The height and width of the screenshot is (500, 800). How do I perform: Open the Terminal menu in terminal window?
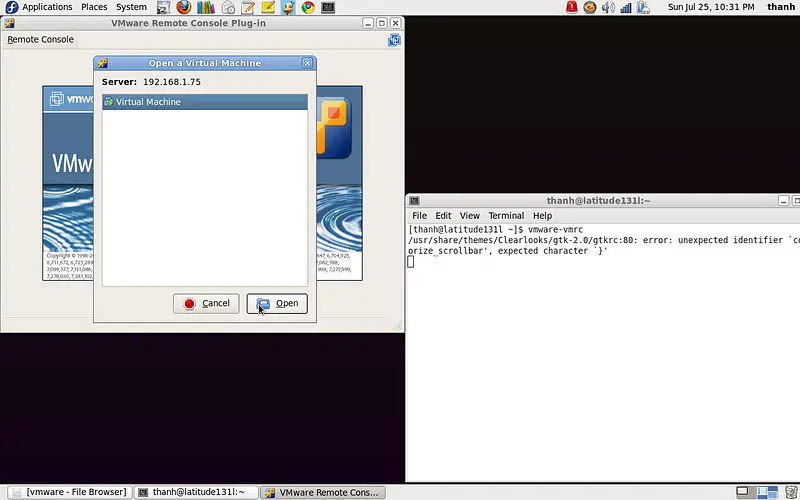pos(506,216)
